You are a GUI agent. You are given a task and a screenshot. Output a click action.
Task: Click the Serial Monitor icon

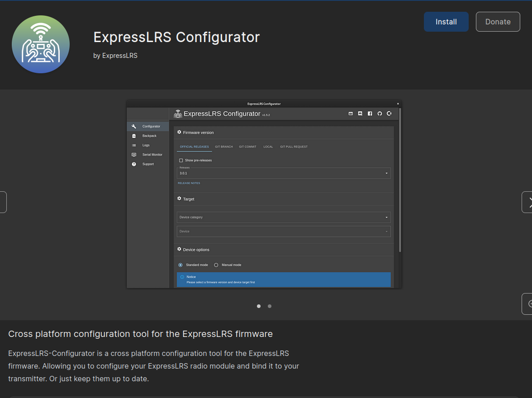(134, 155)
